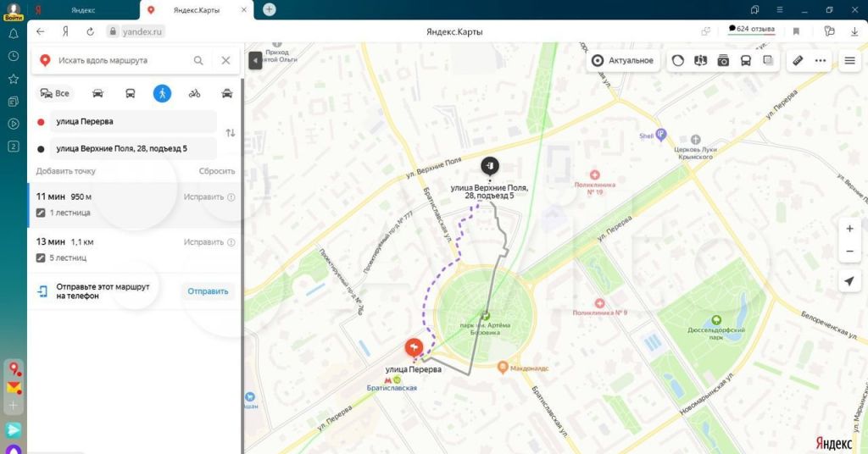868x454 pixels.
Task: Click the Отправить button
Action: (208, 291)
